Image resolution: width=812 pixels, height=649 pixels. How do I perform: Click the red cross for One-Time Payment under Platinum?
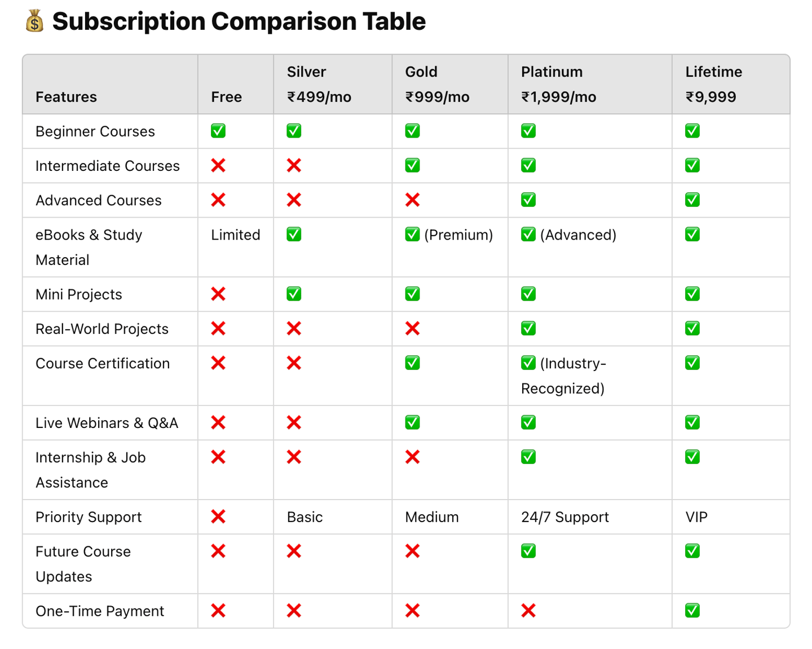tap(528, 611)
